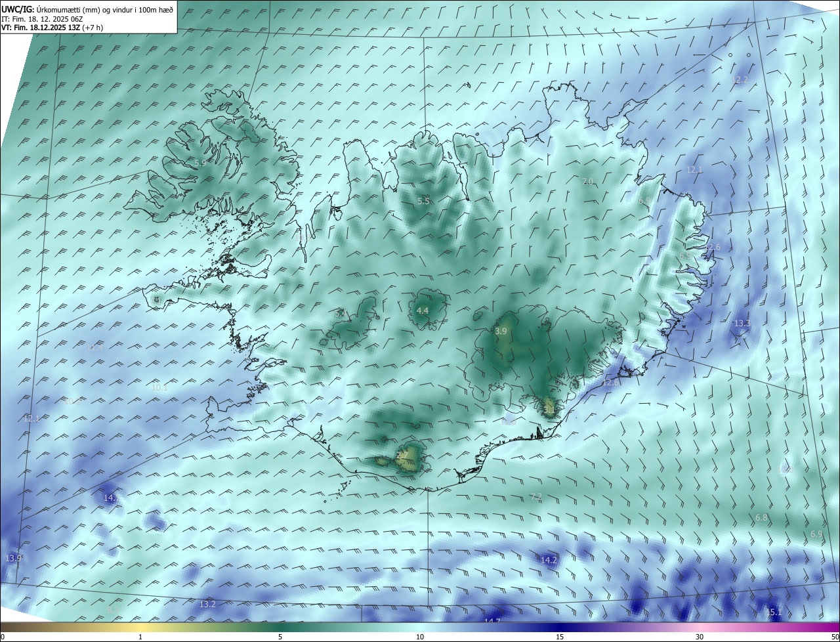Click the 7.0 value label
Screen dimensions: 840x642
click(587, 181)
